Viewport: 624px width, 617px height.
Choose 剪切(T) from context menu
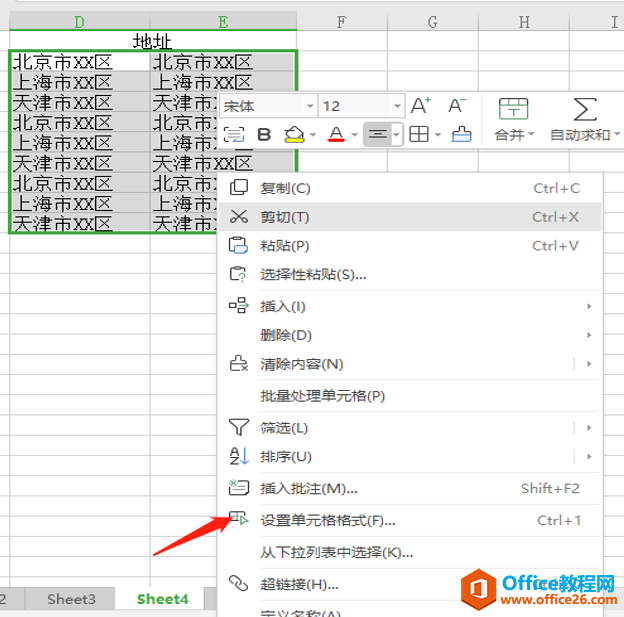(410, 217)
